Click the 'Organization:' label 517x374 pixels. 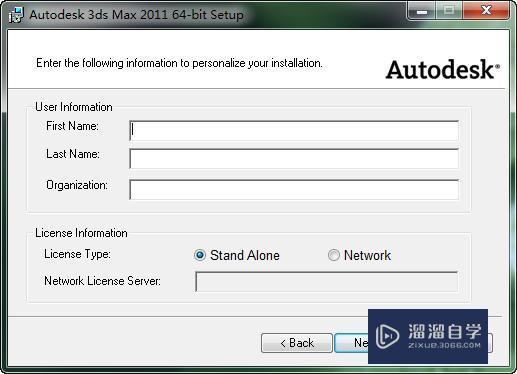[77, 185]
